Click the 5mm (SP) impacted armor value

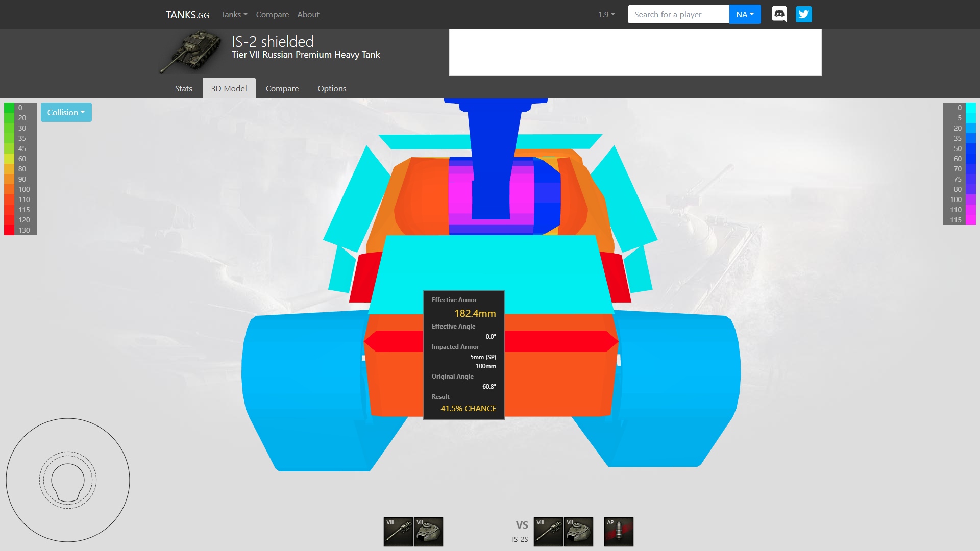(x=483, y=357)
